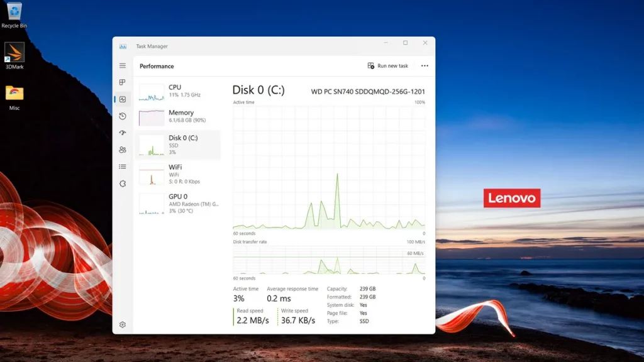Select the Performance view icon

(123, 99)
